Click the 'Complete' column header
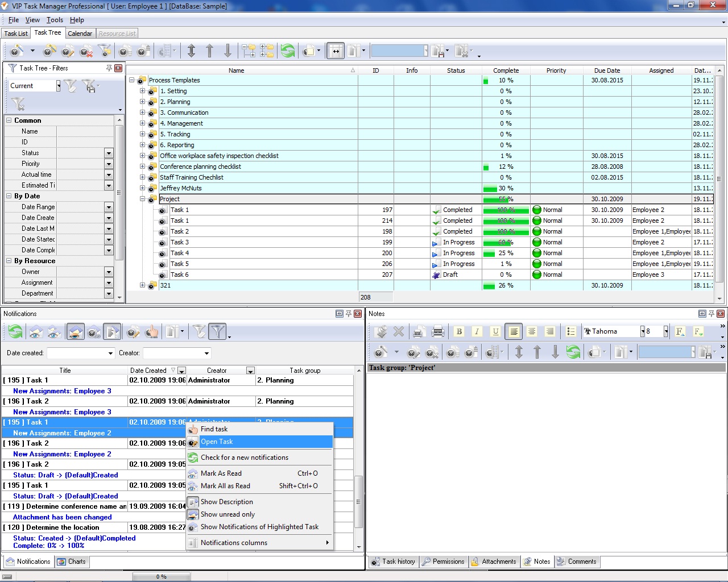728x582 pixels. coord(506,70)
